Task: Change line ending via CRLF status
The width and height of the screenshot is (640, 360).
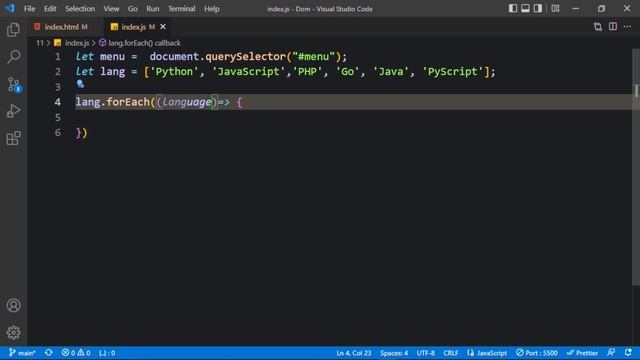Action: 451,353
